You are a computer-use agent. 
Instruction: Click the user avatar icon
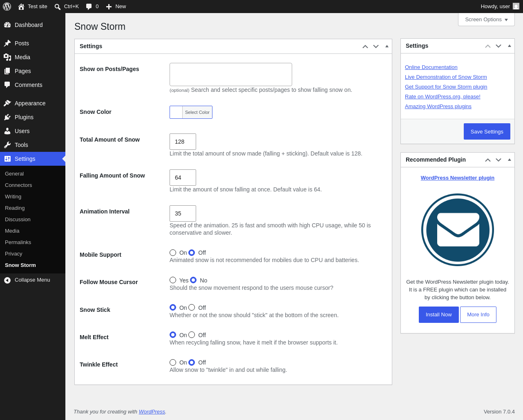tap(516, 6)
